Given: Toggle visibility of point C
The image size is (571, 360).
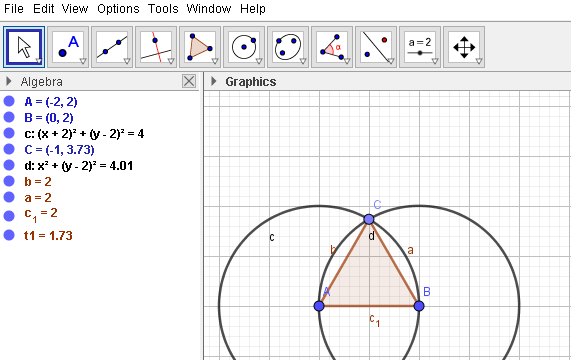Looking at the screenshot, I should point(9,149).
